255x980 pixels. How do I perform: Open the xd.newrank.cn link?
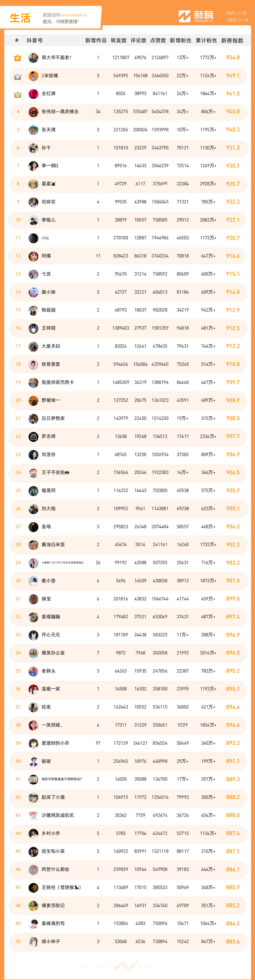pos(74,15)
